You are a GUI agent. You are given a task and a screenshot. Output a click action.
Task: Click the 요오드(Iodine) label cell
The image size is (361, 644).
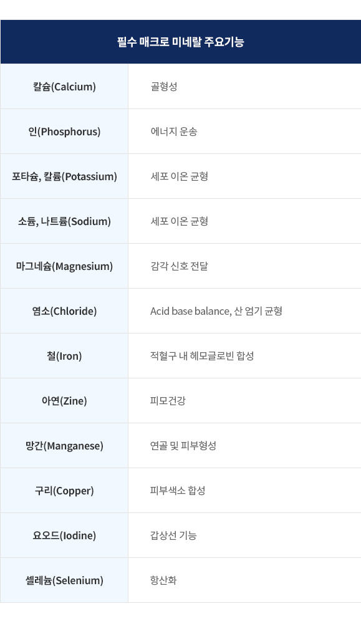point(64,536)
